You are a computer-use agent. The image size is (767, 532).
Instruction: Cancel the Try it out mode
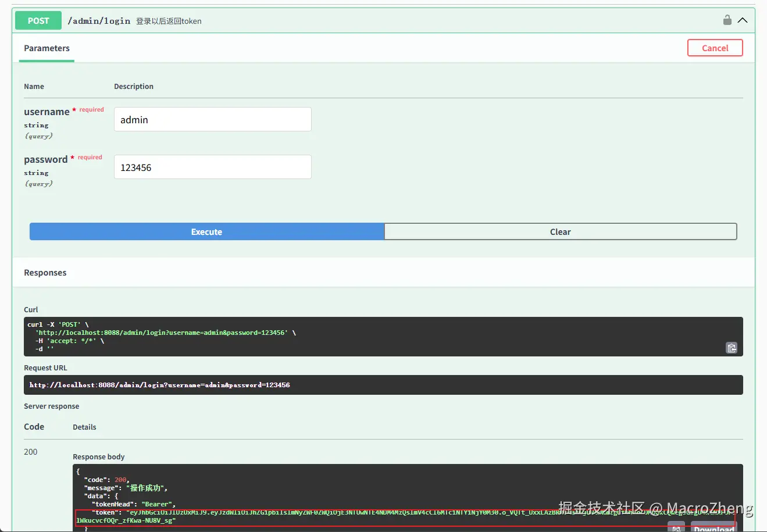[715, 48]
